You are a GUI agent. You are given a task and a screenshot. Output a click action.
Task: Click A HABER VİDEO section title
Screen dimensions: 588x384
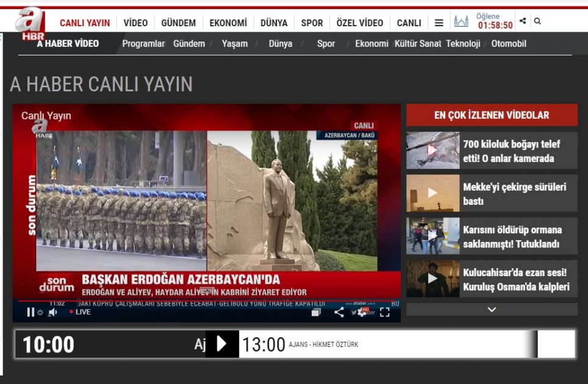(x=68, y=43)
